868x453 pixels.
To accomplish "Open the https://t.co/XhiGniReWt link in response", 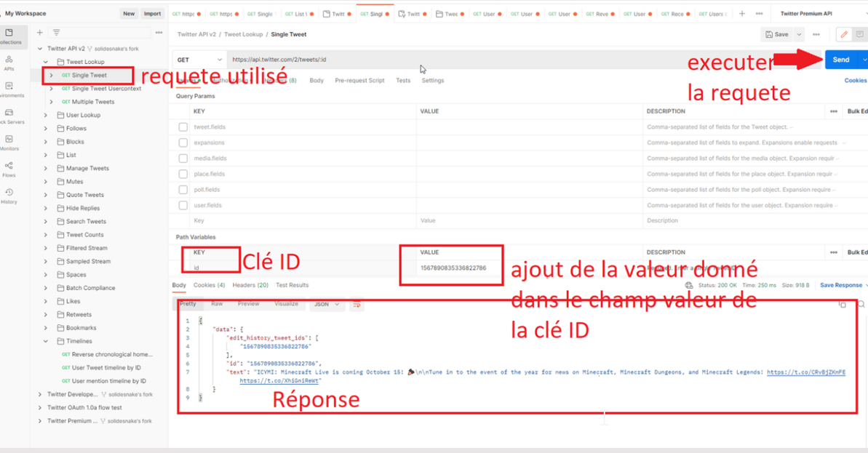I will [279, 381].
